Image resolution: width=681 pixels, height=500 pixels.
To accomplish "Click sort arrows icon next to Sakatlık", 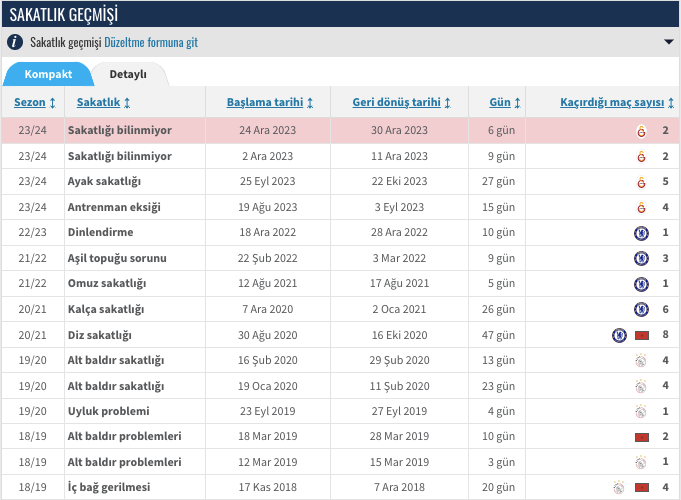I will click(x=127, y=103).
